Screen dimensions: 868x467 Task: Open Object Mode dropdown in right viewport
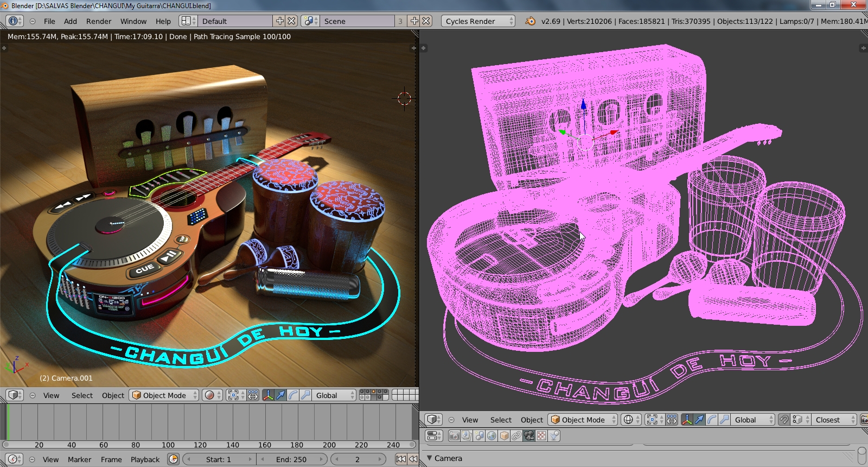tap(583, 420)
